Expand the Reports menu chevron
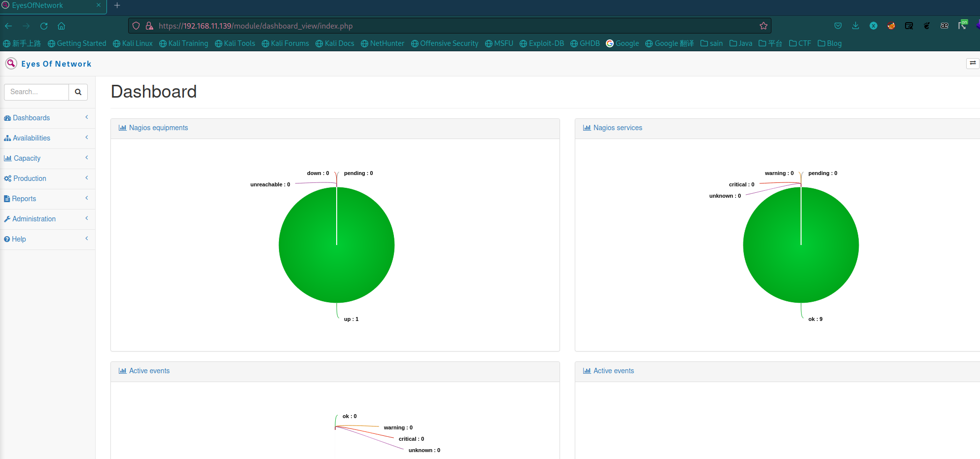The height and width of the screenshot is (459, 980). click(87, 198)
